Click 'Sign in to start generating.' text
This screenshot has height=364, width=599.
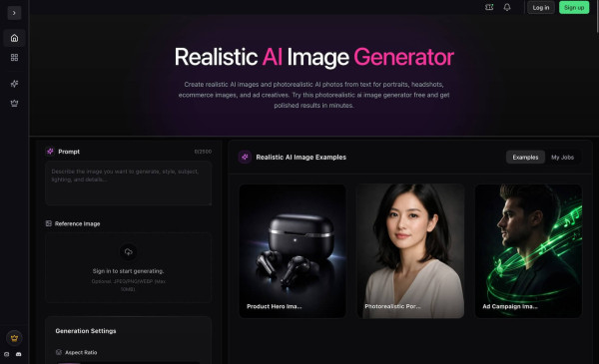[129, 271]
